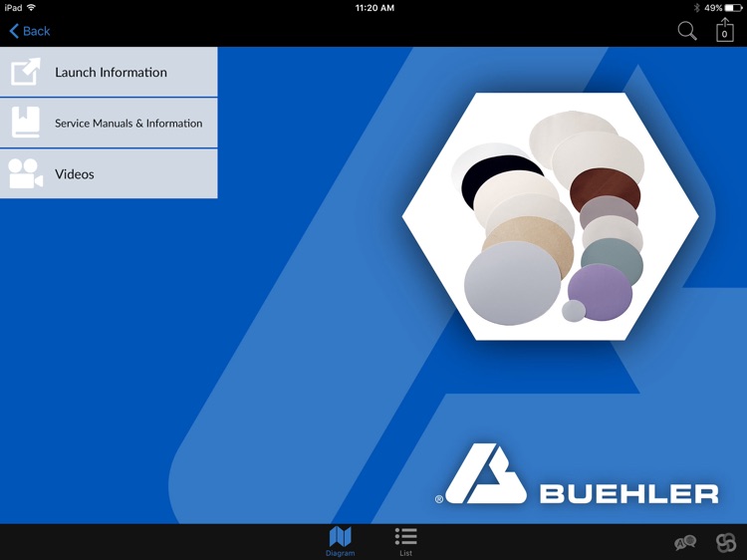Switch to the List tab
The image size is (747, 560).
click(406, 541)
